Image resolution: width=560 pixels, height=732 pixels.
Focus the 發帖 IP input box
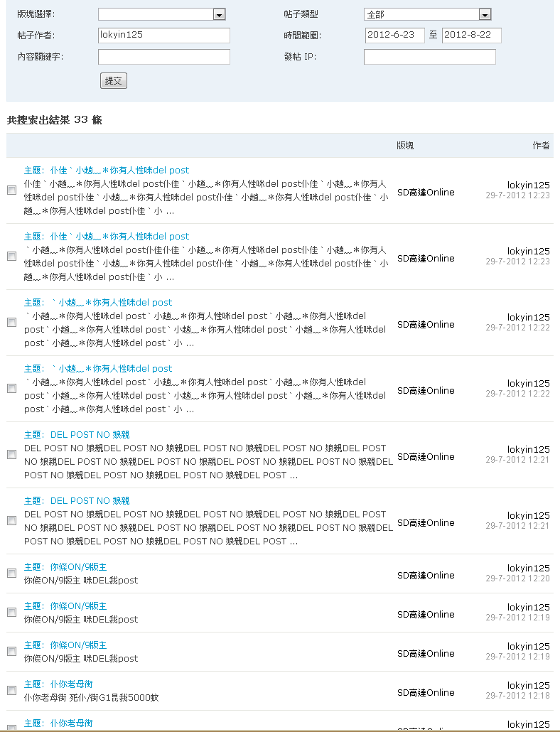[429, 57]
